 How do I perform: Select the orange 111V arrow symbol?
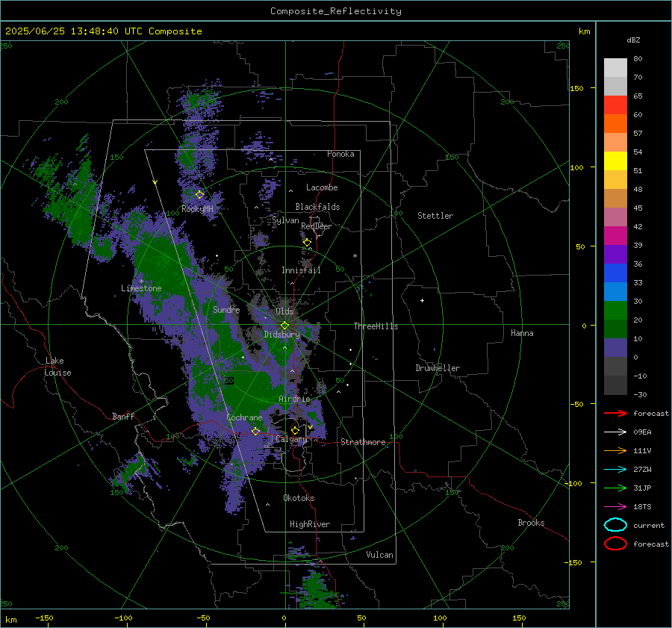pyautogui.click(x=615, y=450)
